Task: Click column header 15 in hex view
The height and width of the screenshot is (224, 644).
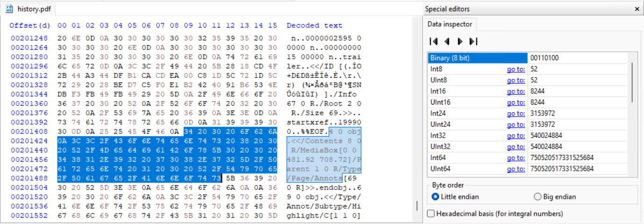Action: pyautogui.click(x=273, y=26)
